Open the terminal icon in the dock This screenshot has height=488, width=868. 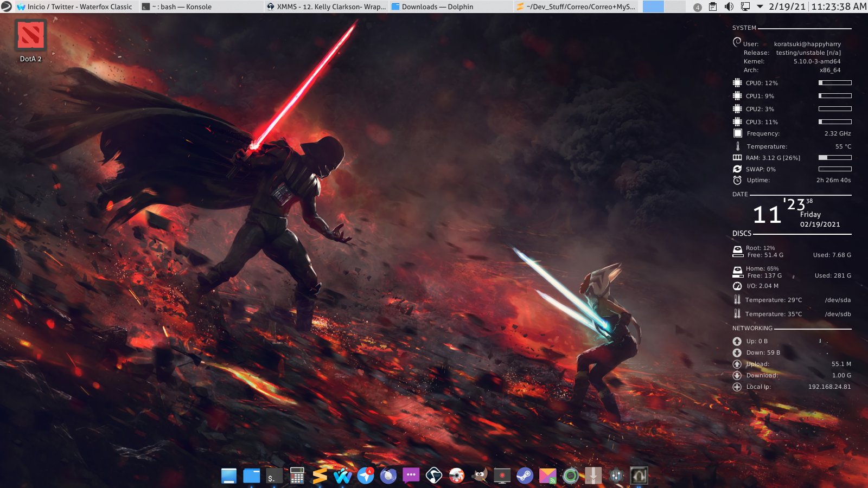274,476
